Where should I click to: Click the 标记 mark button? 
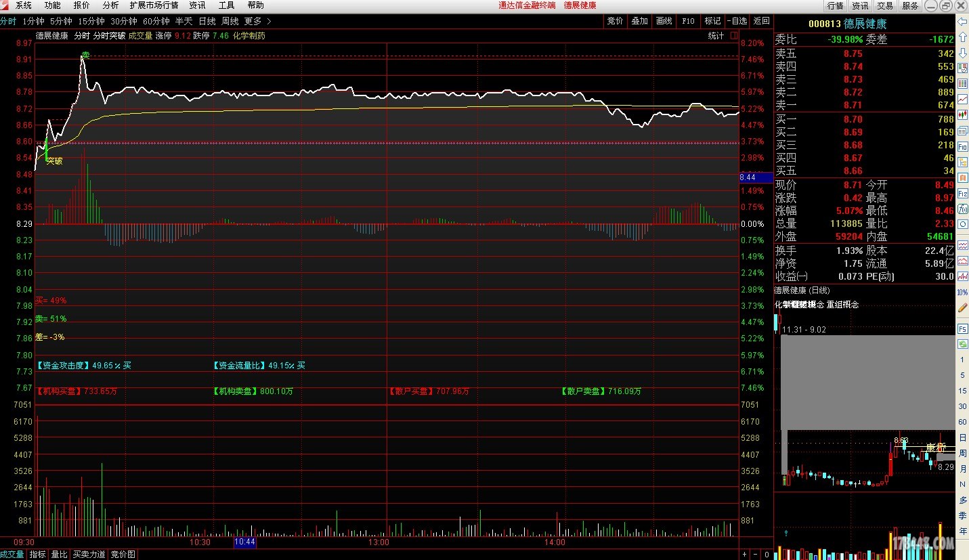[x=712, y=21]
